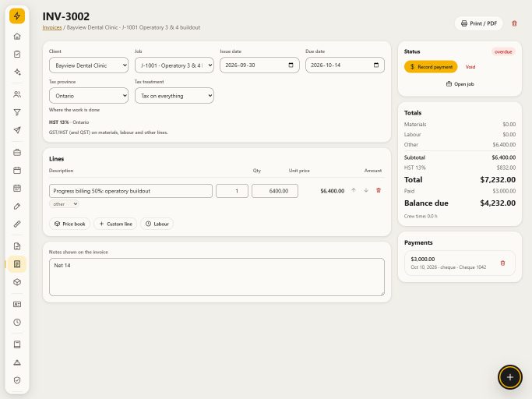Screen dimensions: 532x399
Task: Click the Print / PDF button
Action: coord(478,23)
